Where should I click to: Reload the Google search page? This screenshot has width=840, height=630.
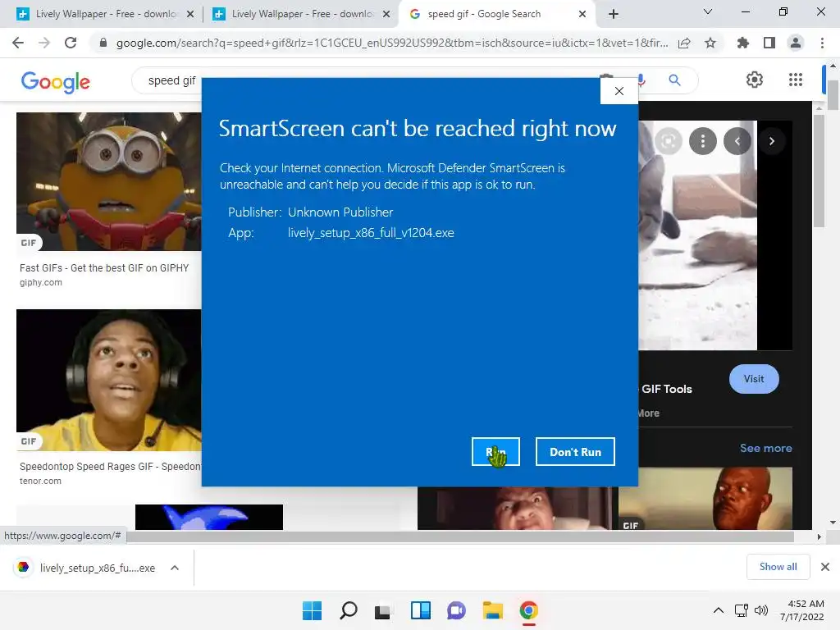(71, 43)
